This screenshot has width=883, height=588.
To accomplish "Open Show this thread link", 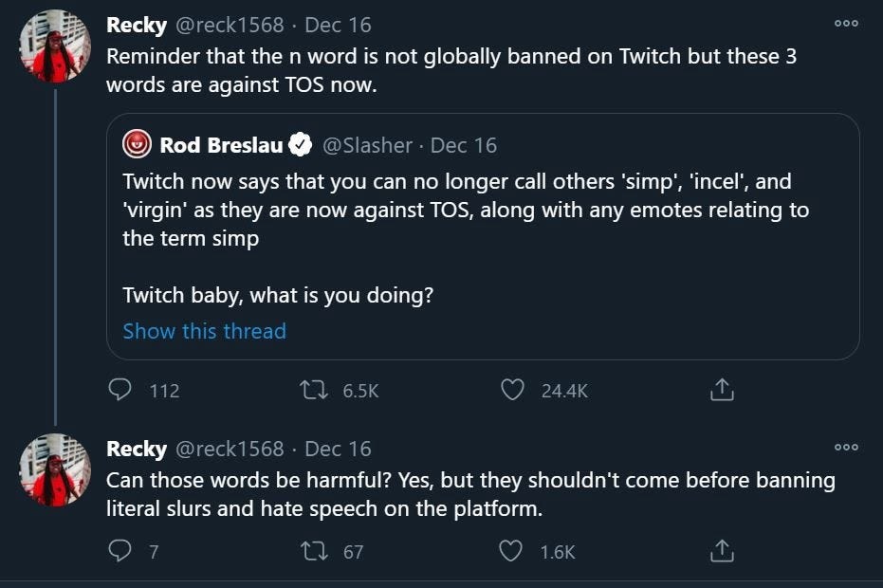I will [x=204, y=331].
